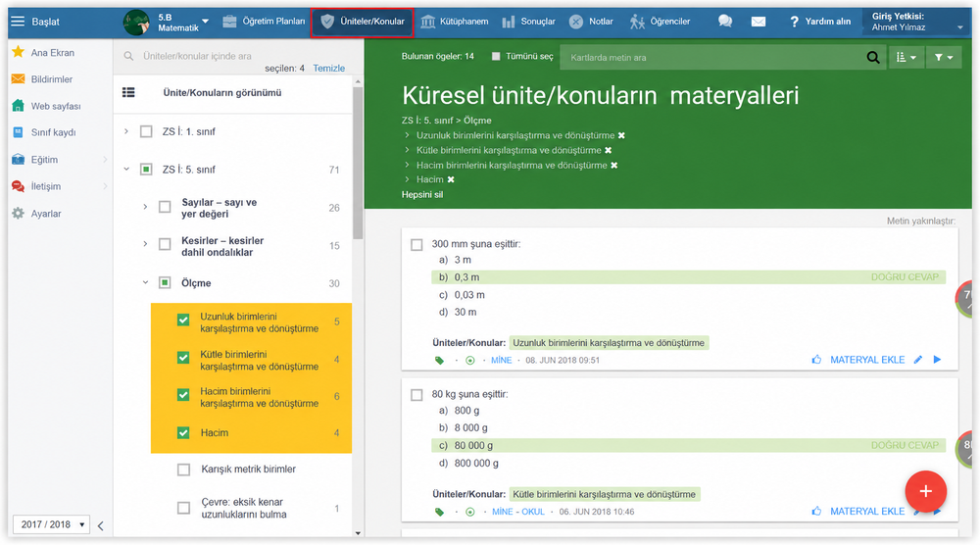Tick the Karışık metrik birimler checkbox
The width and height of the screenshot is (980, 545).
pyautogui.click(x=183, y=470)
